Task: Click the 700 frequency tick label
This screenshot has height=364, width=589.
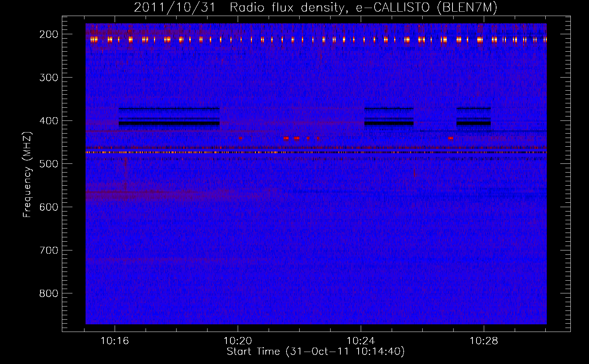Action: [x=48, y=250]
